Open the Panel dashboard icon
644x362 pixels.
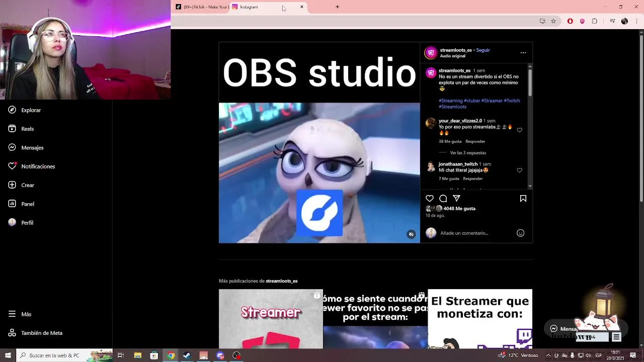12,204
